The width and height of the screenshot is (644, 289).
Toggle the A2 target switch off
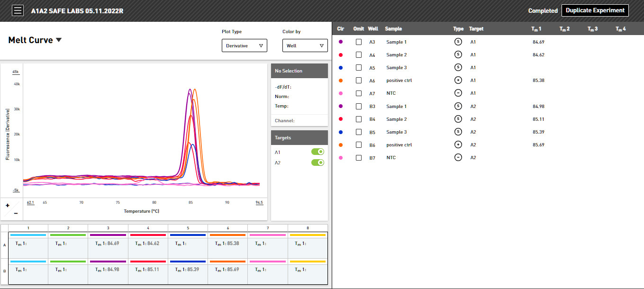pos(317,163)
